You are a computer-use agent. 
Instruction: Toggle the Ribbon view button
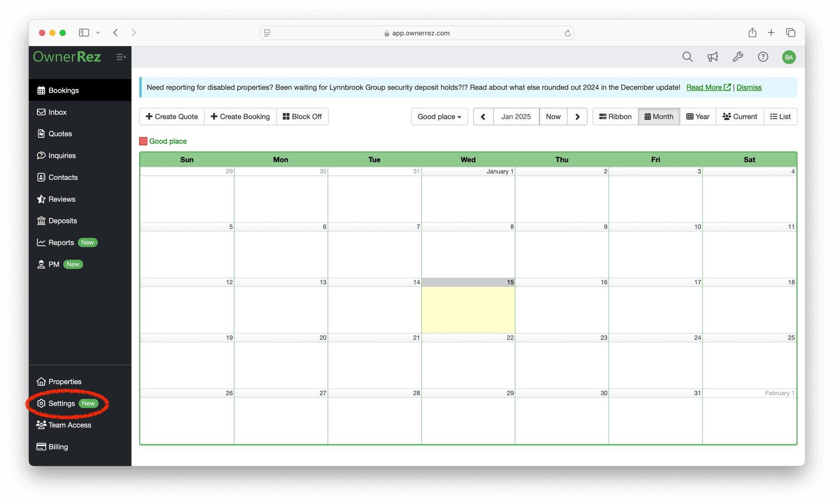click(x=616, y=116)
